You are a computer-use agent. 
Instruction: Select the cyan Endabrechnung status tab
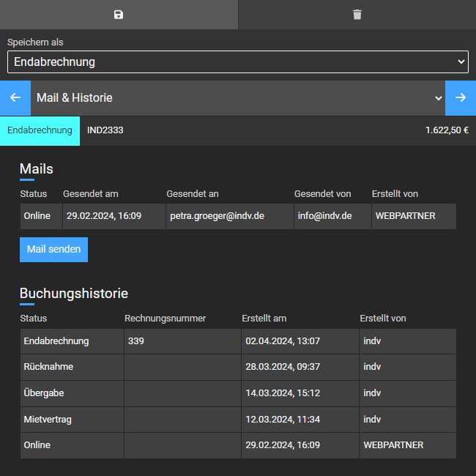[x=40, y=130]
